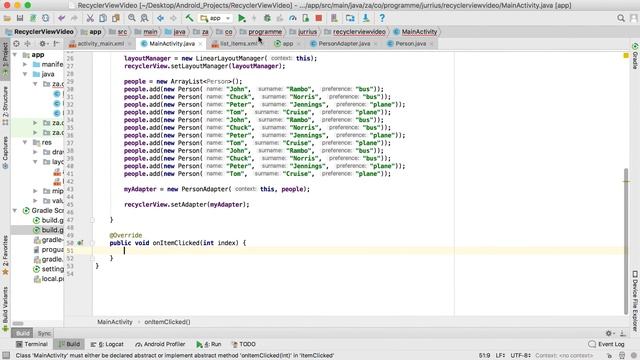Run app with the green play button
Image resolution: width=640 pixels, height=360 pixels.
pos(242,18)
